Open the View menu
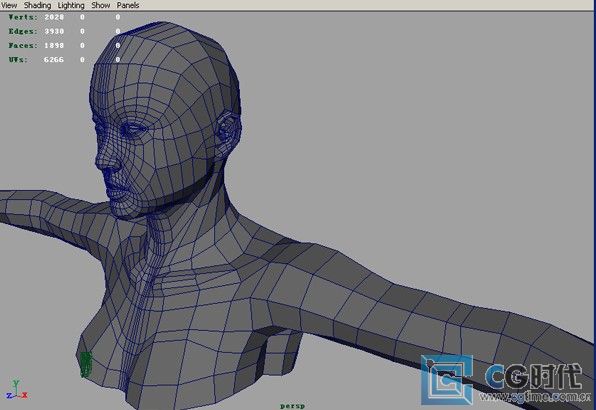This screenshot has height=410, width=596. click(x=9, y=5)
